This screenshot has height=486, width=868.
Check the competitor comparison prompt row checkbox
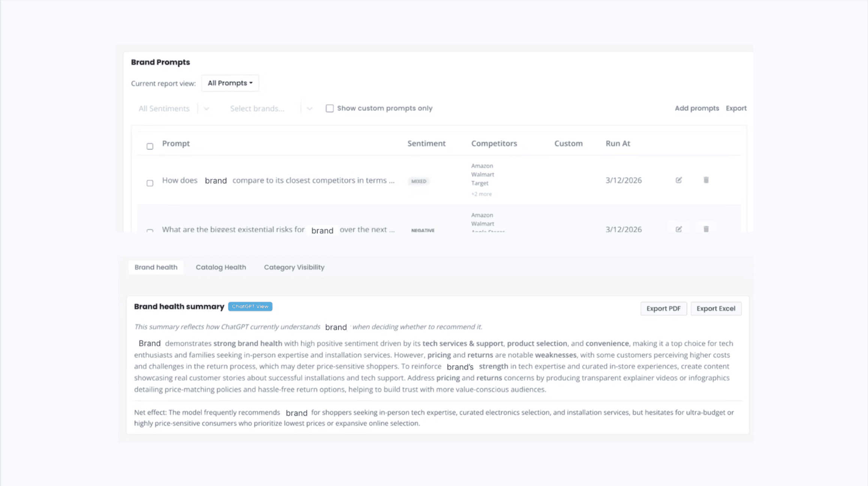[x=150, y=183]
